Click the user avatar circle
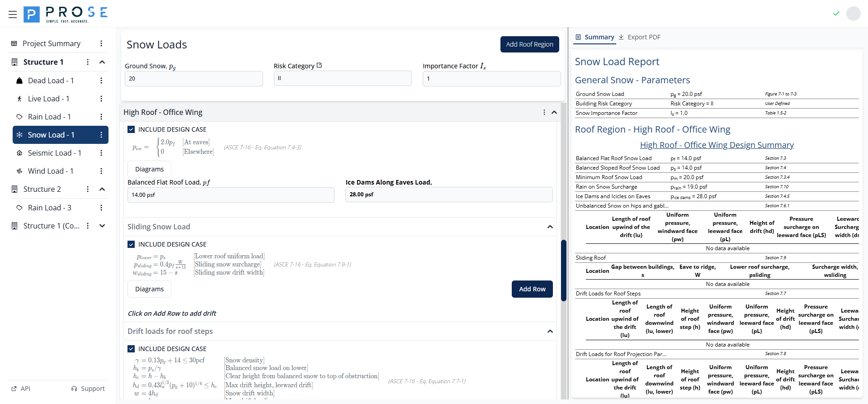 point(853,14)
